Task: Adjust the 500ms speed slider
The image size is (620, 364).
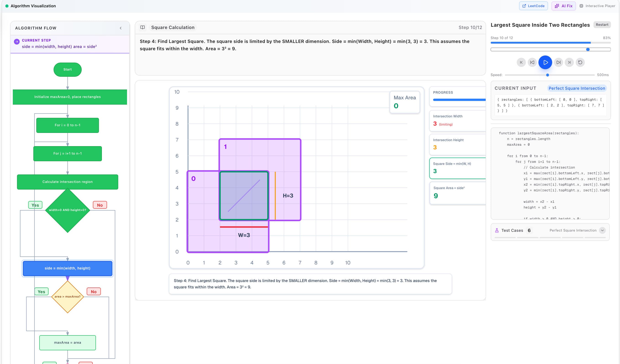Action: (547, 75)
